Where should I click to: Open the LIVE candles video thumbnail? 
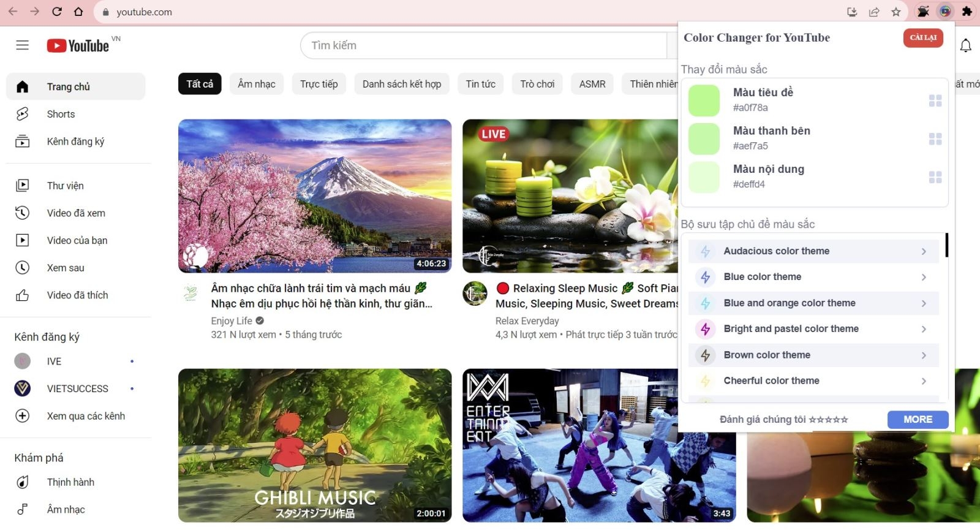pyautogui.click(x=570, y=196)
